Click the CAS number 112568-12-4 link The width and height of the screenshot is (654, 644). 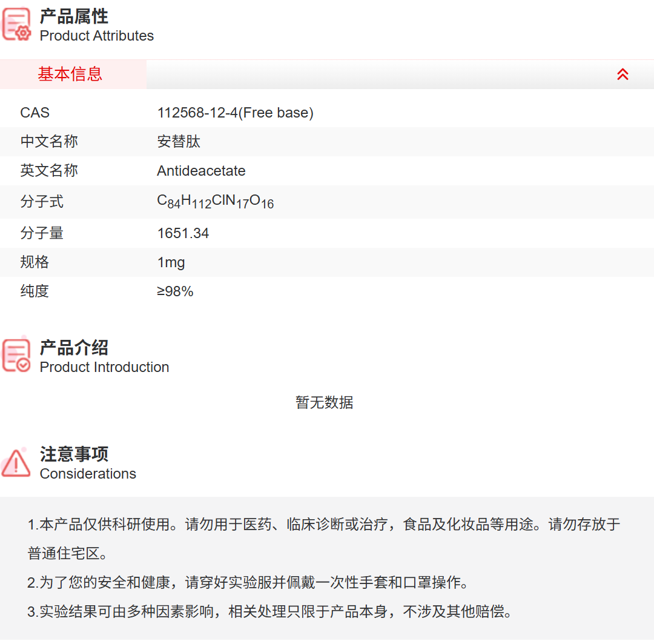tap(235, 113)
